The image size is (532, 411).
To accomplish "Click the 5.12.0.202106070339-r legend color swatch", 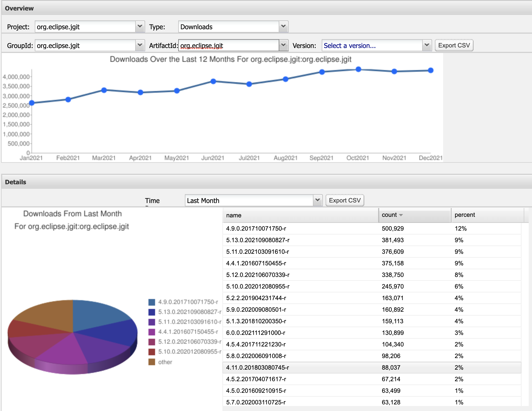I will tap(151, 342).
